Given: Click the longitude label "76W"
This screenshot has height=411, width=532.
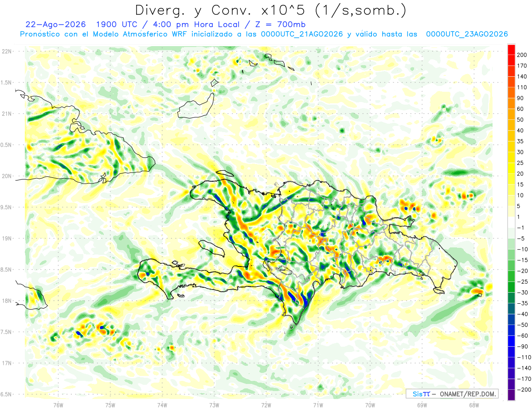Looking at the screenshot, I should click(59, 405).
